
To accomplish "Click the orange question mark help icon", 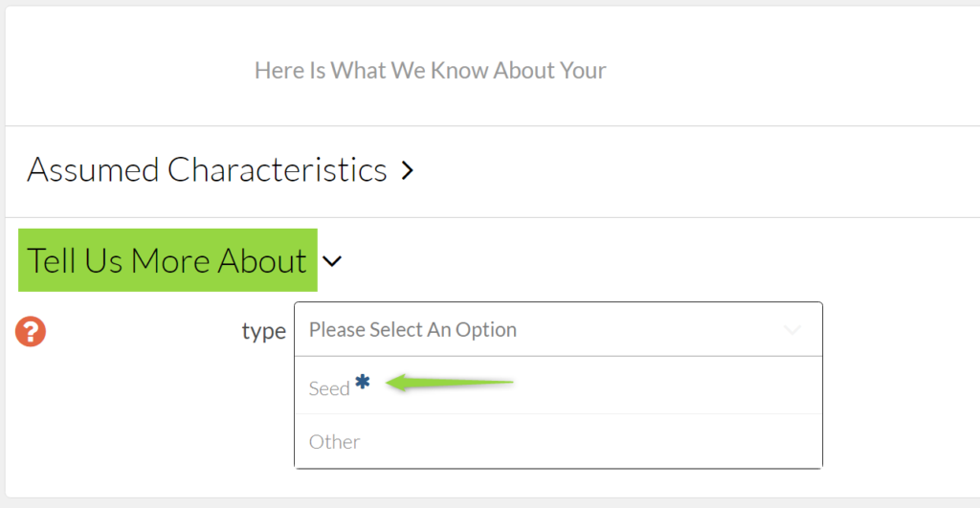I will pos(31,332).
